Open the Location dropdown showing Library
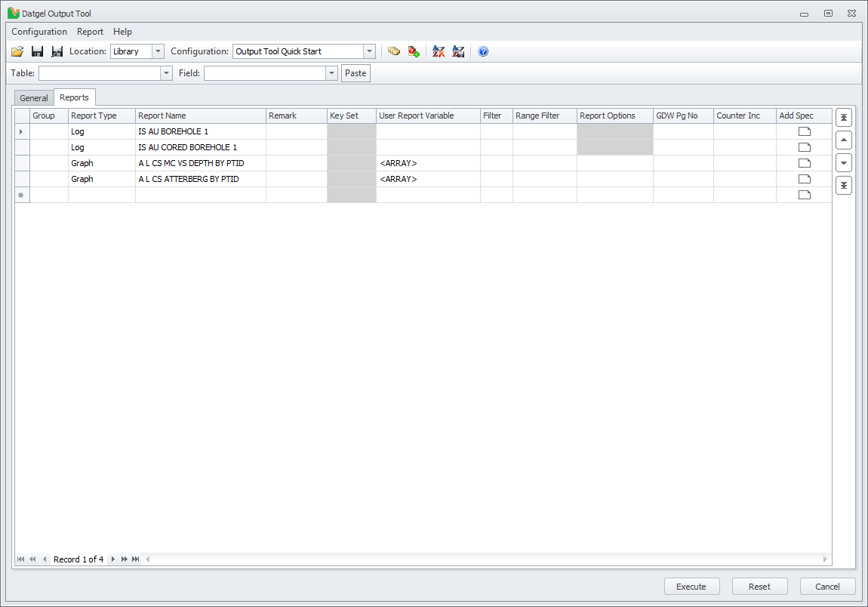The image size is (868, 607). coord(158,51)
